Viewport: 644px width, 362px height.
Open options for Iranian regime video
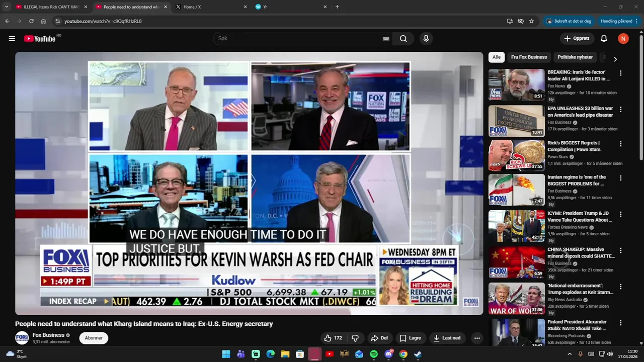coord(620,178)
